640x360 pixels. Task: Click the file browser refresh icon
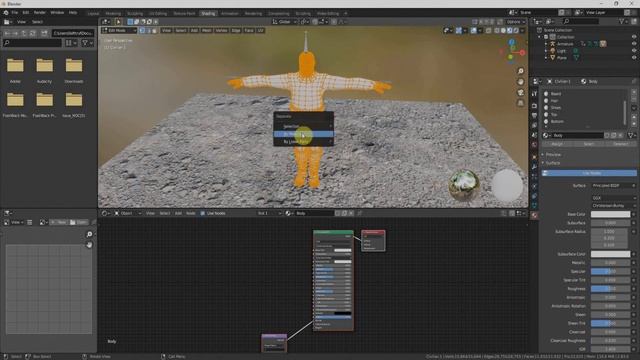(33, 33)
